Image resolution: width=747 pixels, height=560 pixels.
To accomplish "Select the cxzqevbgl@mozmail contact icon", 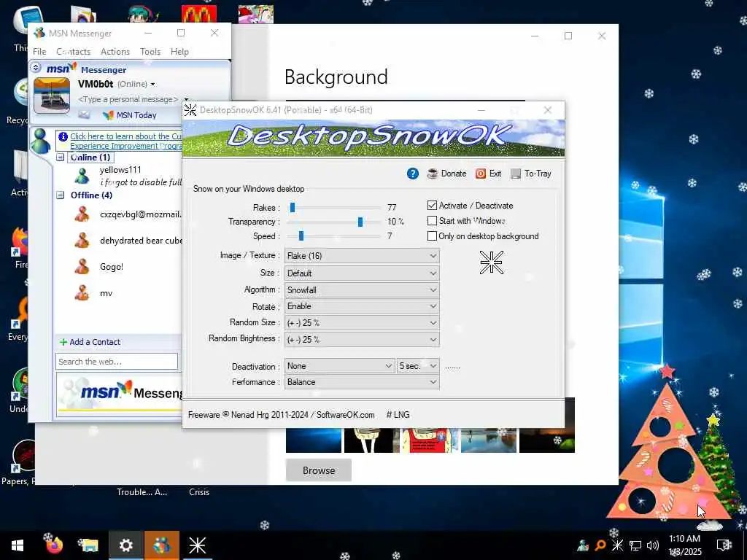I will (82, 214).
